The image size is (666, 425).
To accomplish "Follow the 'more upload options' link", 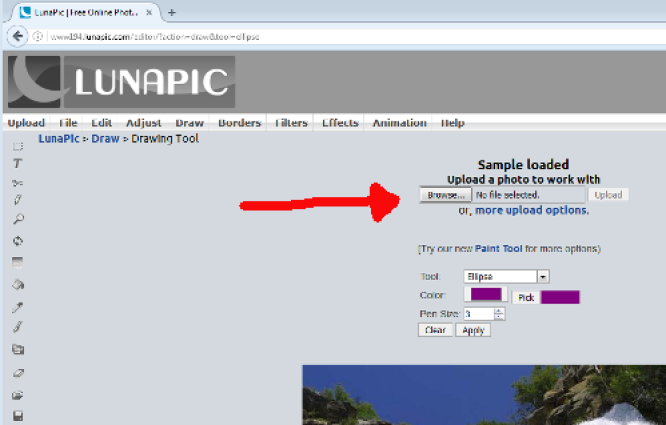I will (531, 211).
